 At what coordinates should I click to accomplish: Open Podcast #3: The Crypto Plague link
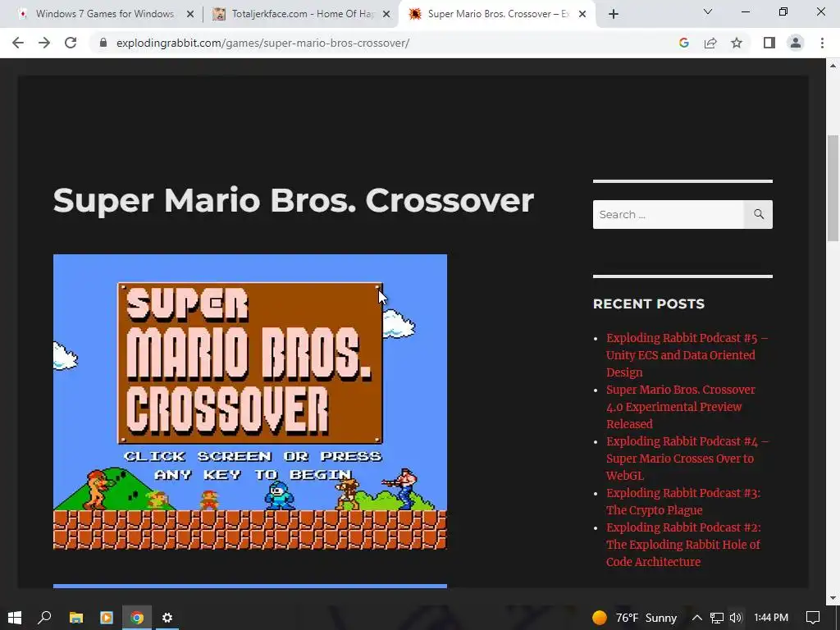click(x=683, y=501)
